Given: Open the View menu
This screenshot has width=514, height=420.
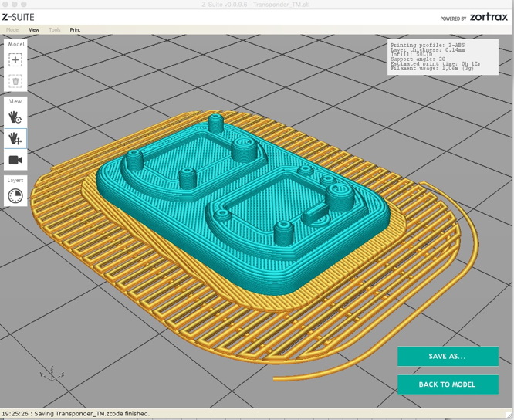Looking at the screenshot, I should [34, 30].
